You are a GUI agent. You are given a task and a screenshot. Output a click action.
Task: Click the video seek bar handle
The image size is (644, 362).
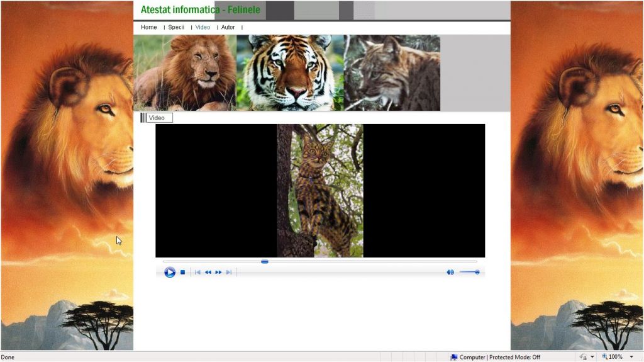click(265, 261)
